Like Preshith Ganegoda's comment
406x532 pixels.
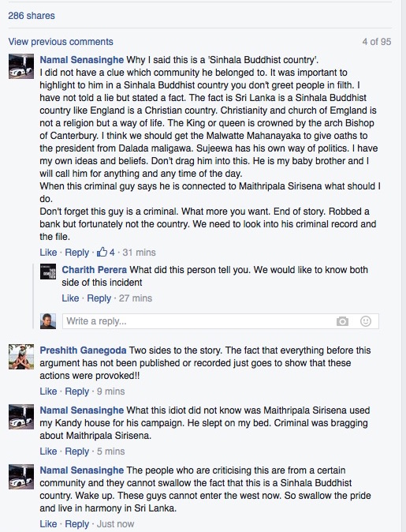click(x=48, y=392)
